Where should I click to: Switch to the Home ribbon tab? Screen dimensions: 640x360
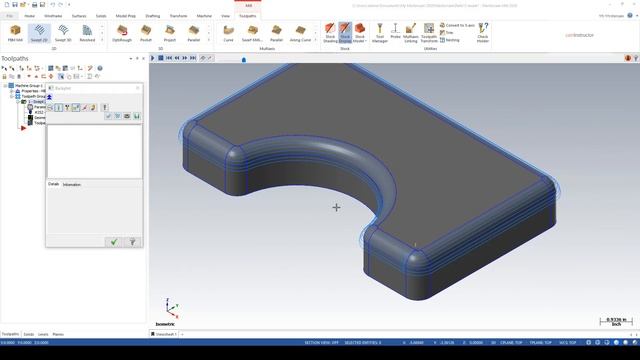coord(29,16)
